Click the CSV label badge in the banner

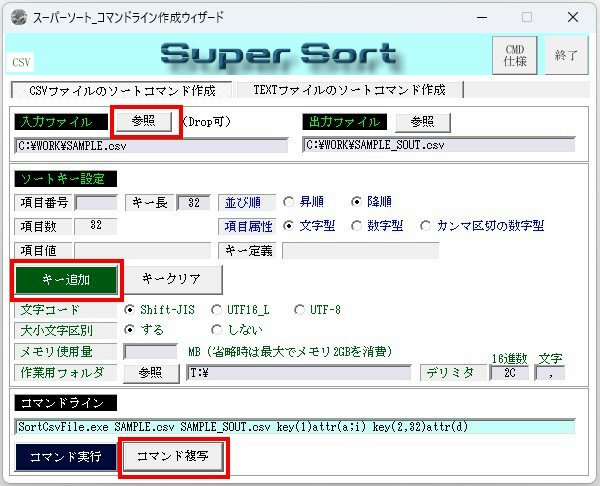point(20,62)
